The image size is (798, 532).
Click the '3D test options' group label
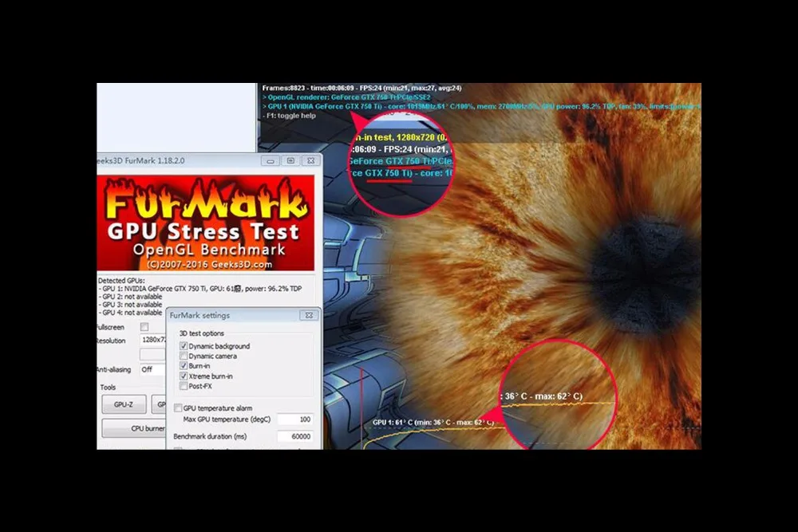202,333
